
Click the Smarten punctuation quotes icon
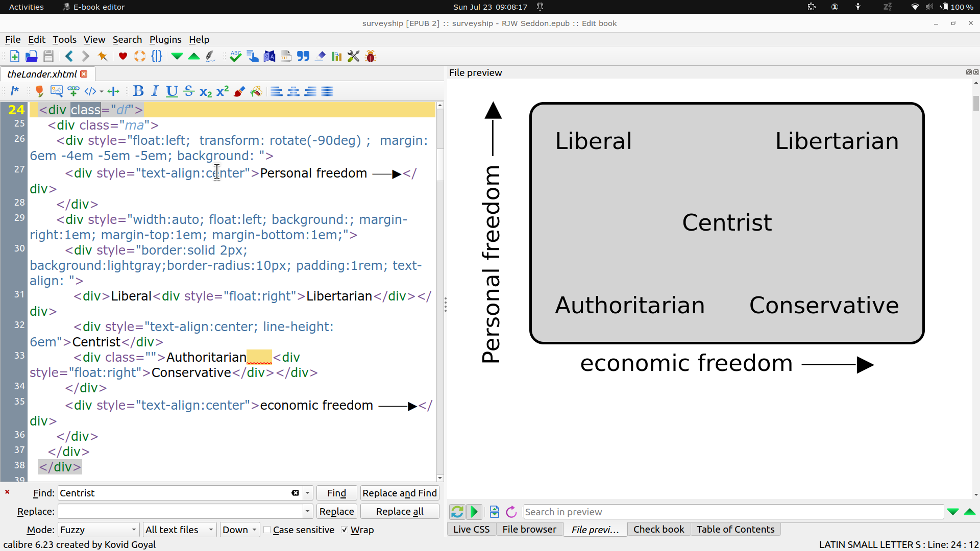303,56
